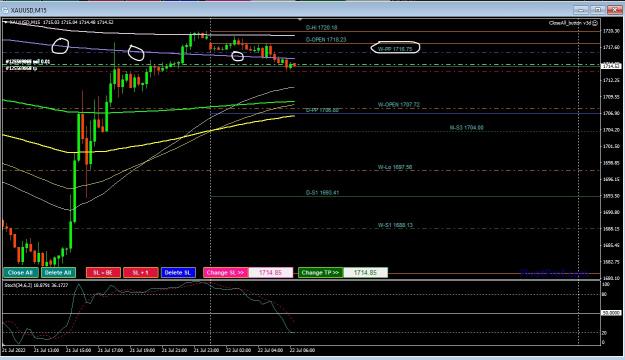Screen dimensions: 625x360
Task: Click the W-Lo 1697.56 level label
Action: pos(395,167)
